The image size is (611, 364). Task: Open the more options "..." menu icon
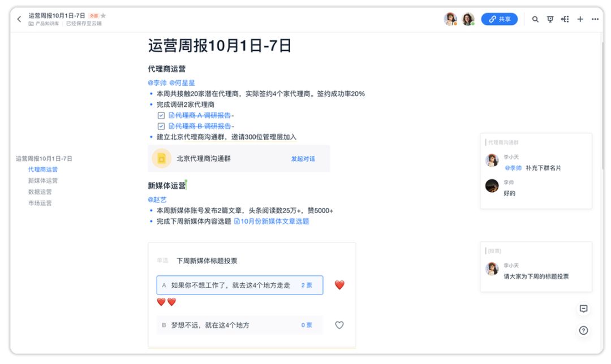coord(595,19)
